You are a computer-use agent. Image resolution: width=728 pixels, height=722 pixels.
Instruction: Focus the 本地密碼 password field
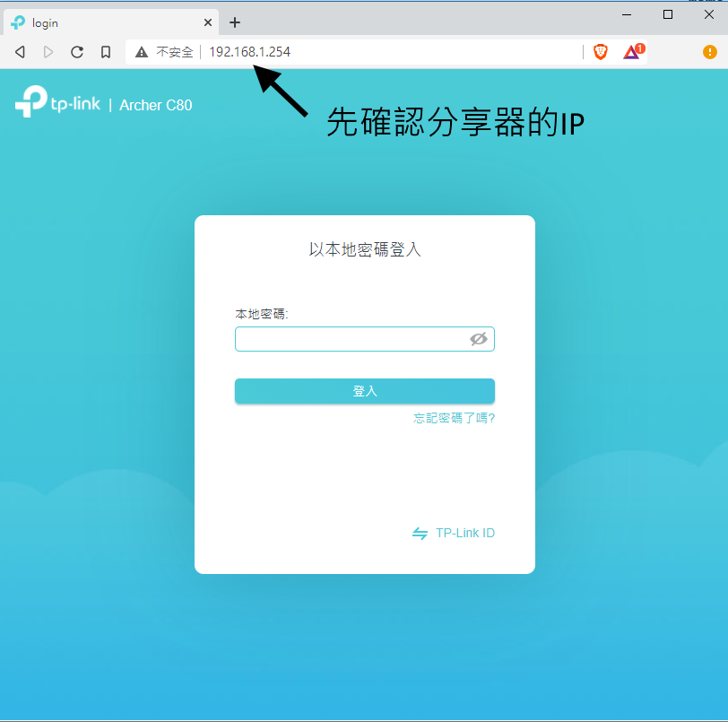coord(365,339)
